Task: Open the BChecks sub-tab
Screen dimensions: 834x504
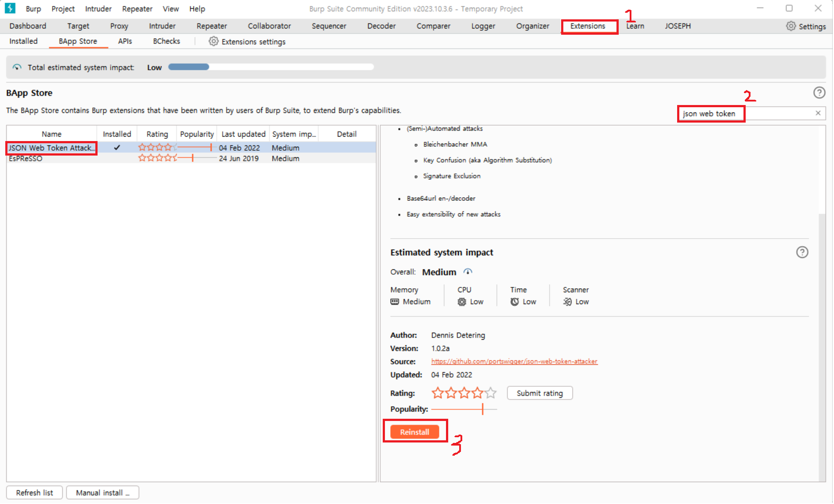Action: 167,41
